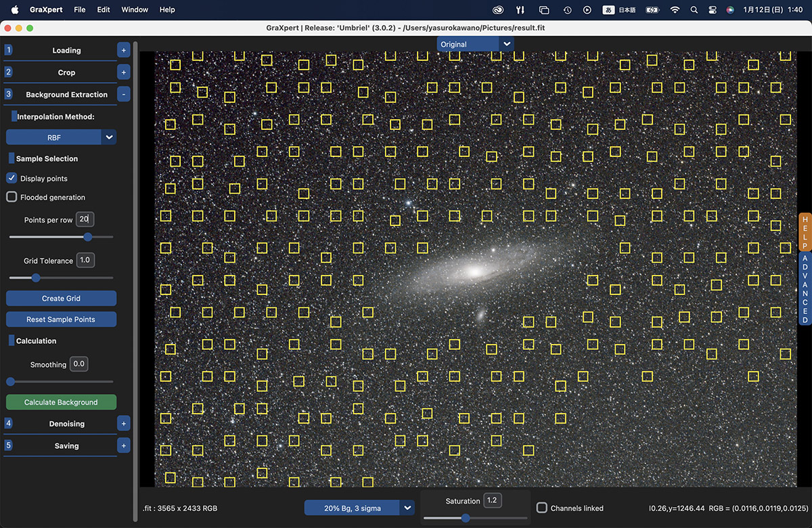Expand the Loading section with its plus button

(123, 50)
